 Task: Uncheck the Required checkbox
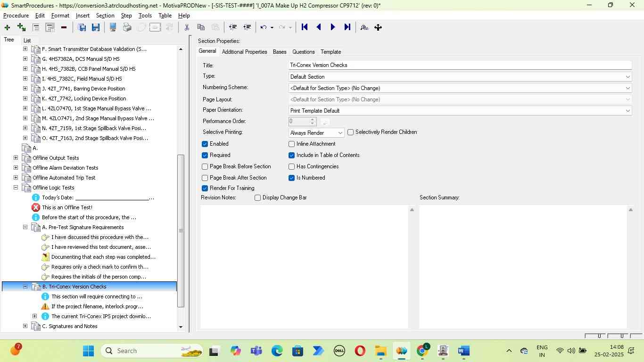205,155
